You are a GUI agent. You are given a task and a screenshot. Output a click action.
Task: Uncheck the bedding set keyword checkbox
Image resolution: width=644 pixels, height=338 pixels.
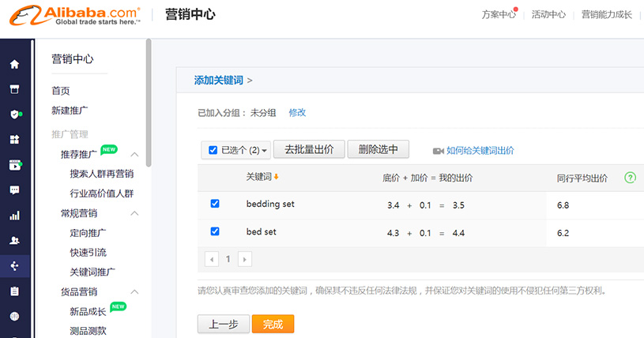point(215,203)
